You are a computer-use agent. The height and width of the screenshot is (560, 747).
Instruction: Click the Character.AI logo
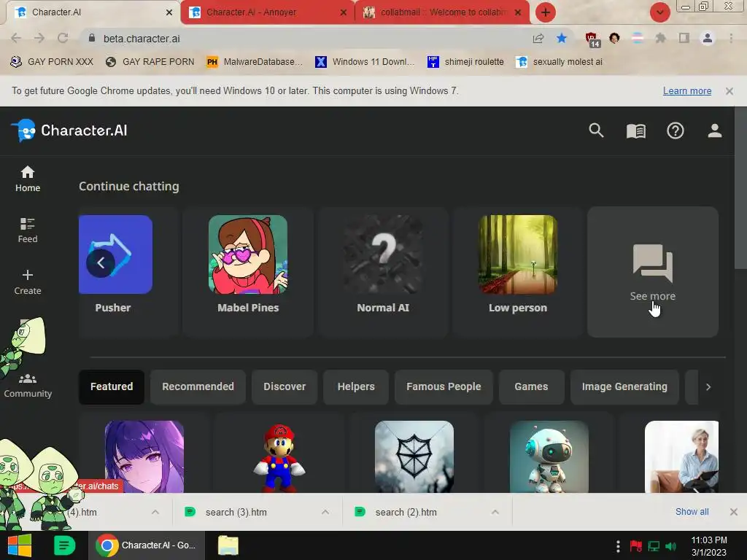coord(69,131)
